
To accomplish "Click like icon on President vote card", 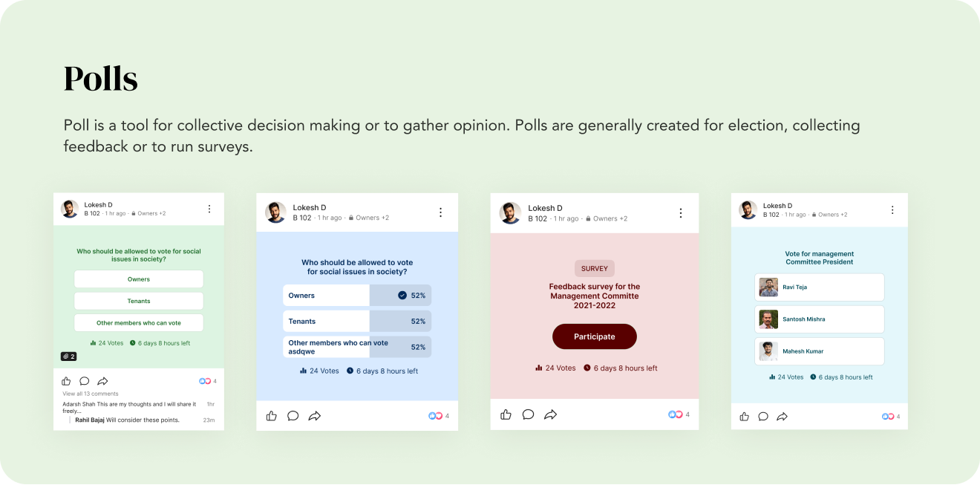I will (744, 417).
